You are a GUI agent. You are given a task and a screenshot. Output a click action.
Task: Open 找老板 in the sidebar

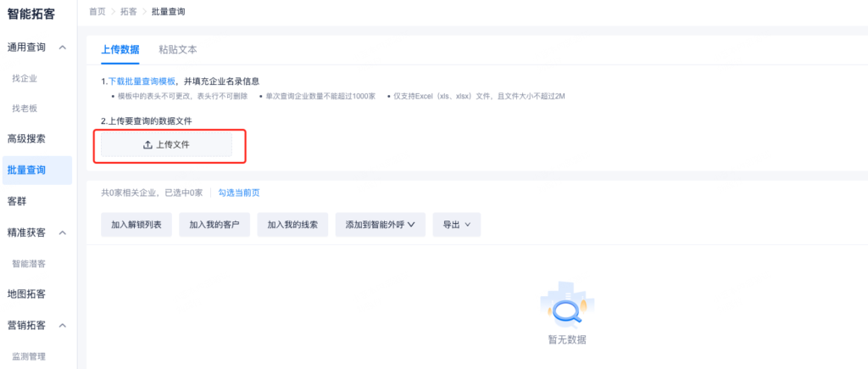25,109
